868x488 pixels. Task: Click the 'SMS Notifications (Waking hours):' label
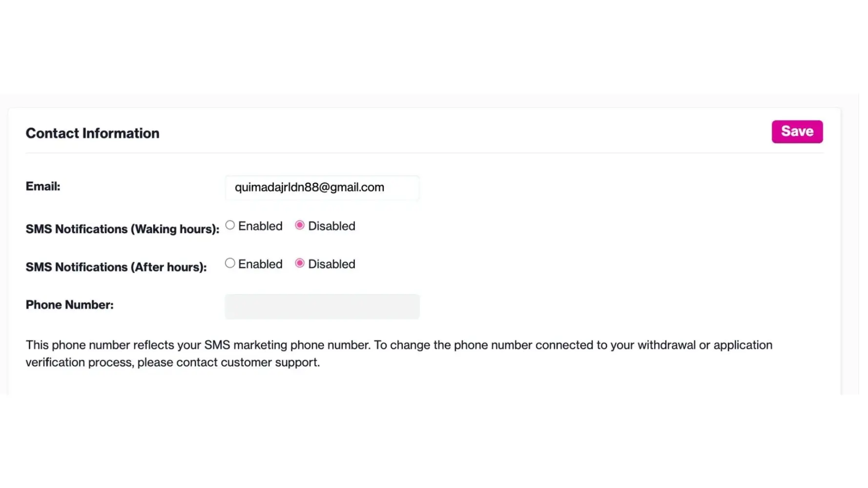click(122, 229)
